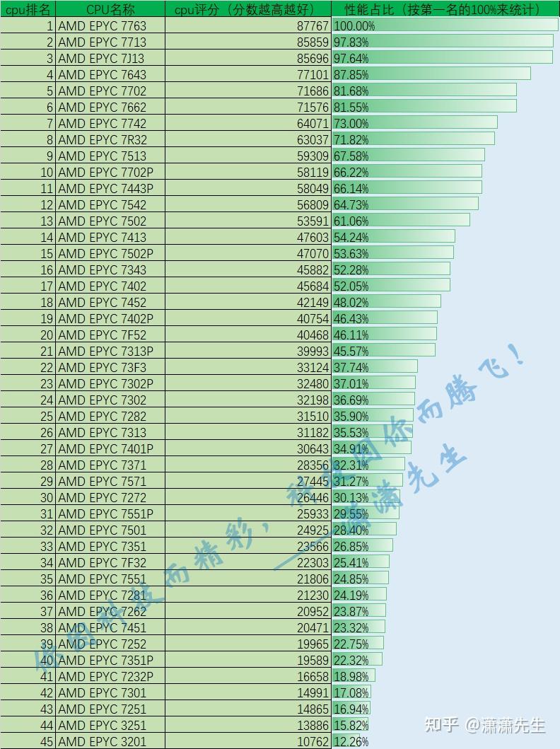The height and width of the screenshot is (749, 560).
Task: Click the 'AMD EPYC 73F3' name cell
Action: (x=110, y=367)
